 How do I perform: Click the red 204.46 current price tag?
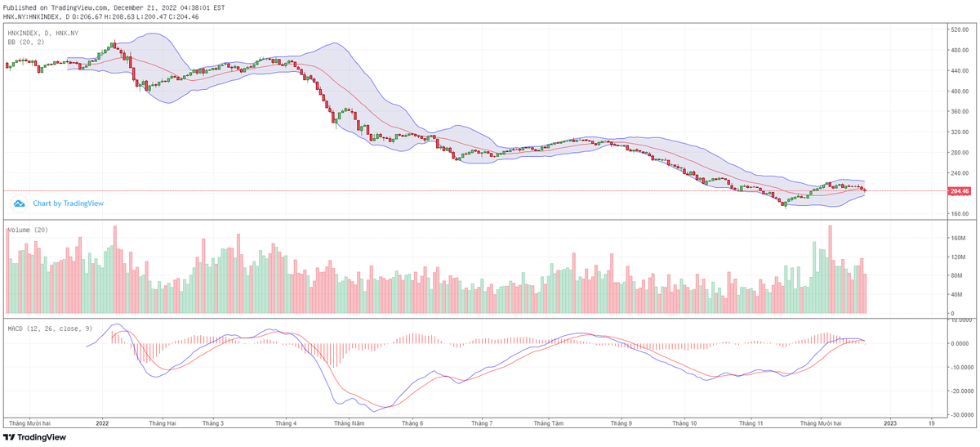[959, 191]
